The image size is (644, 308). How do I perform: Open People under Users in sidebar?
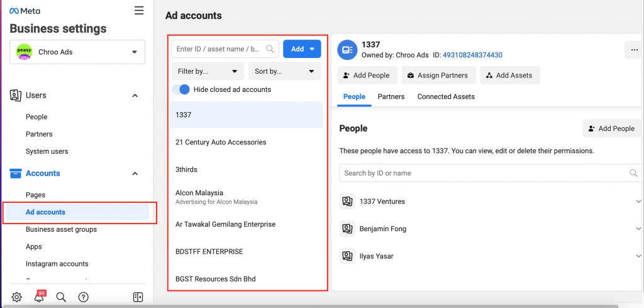36,117
